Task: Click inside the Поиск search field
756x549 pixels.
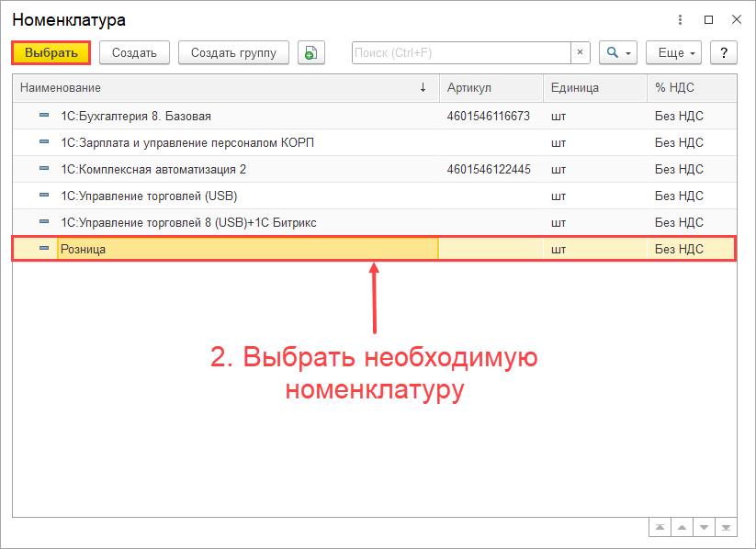Action: tap(459, 52)
